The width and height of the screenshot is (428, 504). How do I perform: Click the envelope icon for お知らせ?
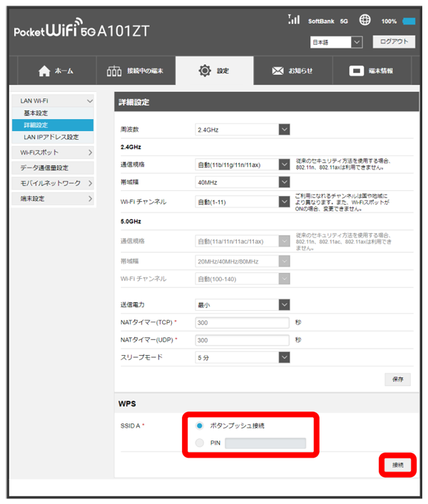point(278,71)
